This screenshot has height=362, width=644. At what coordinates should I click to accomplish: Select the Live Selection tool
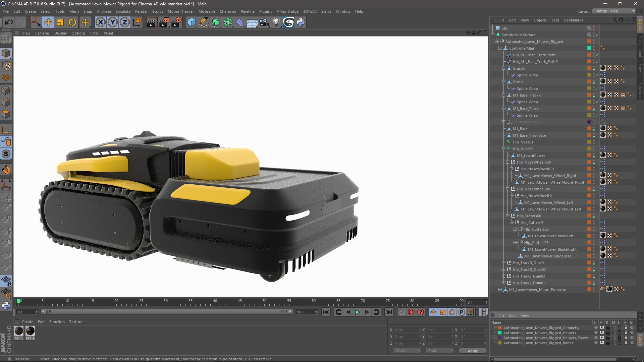click(x=36, y=22)
